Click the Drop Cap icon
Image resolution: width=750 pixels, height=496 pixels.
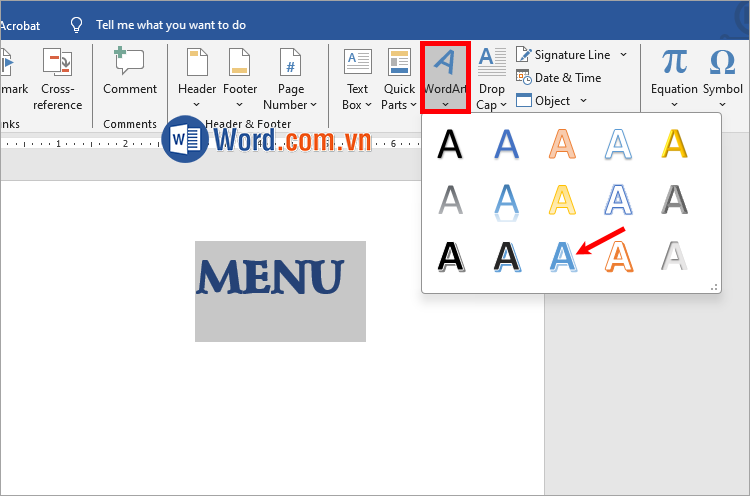(492, 62)
